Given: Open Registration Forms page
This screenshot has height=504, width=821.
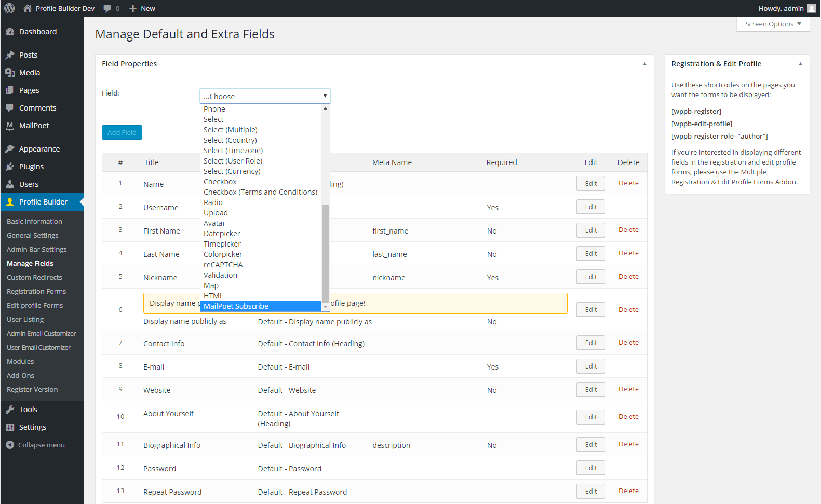Looking at the screenshot, I should pyautogui.click(x=36, y=291).
